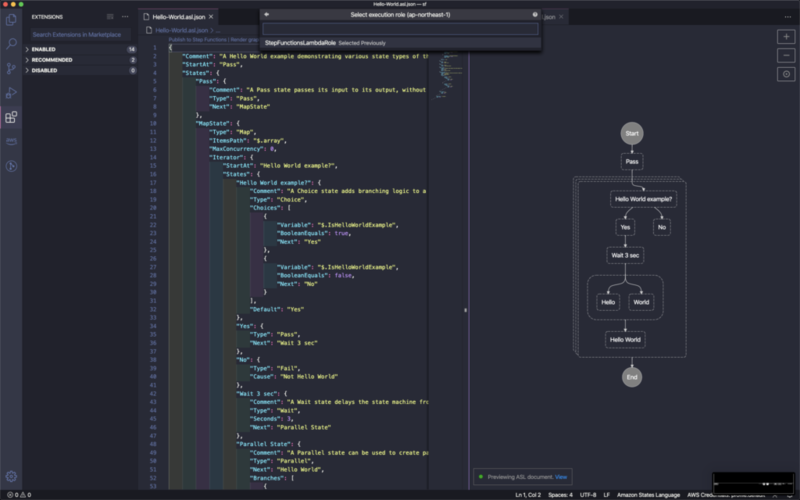The width and height of the screenshot is (800, 500).
Task: Open the Source Control view
Action: pos(11,68)
